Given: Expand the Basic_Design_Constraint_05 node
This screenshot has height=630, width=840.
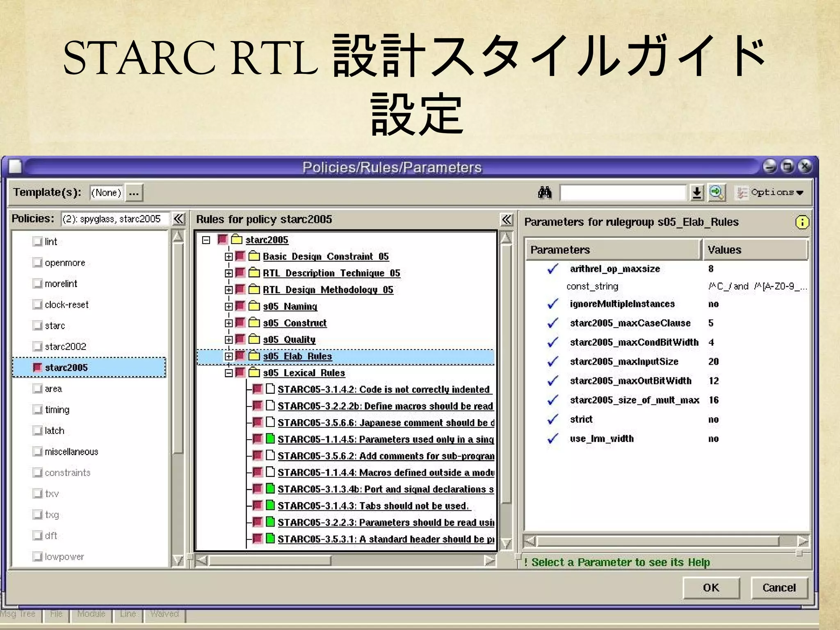Looking at the screenshot, I should click(x=229, y=257).
